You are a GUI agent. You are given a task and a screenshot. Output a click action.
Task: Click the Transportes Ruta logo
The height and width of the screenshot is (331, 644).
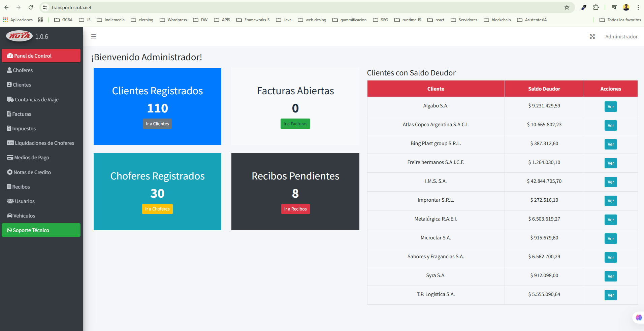click(19, 36)
